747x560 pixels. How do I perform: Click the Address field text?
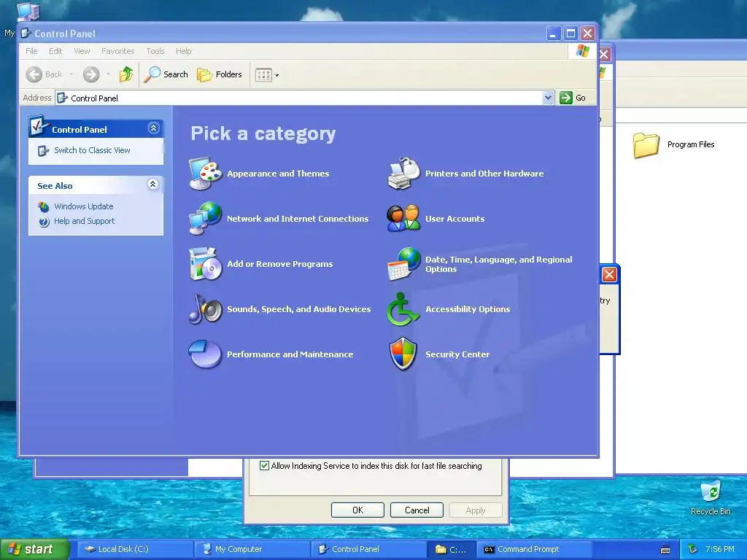coord(94,98)
